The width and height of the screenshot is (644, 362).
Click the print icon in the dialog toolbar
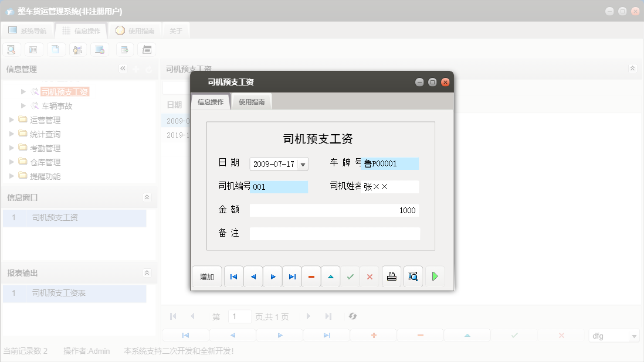pyautogui.click(x=391, y=276)
